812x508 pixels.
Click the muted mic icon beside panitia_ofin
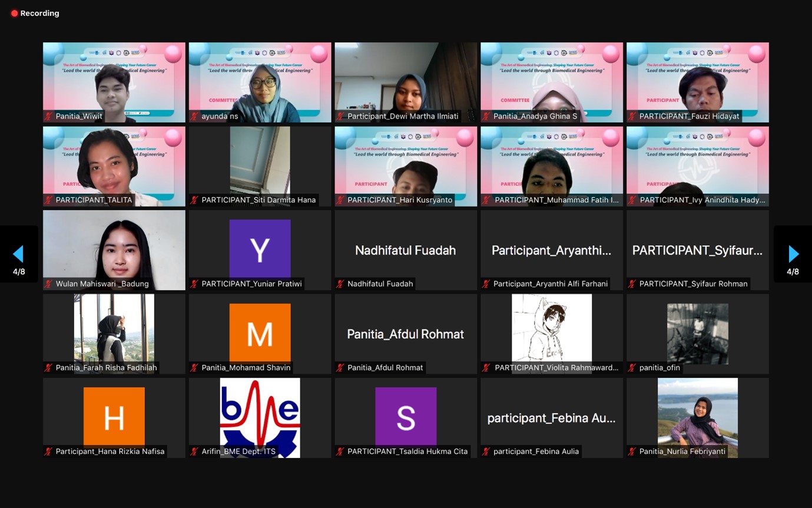click(x=632, y=368)
